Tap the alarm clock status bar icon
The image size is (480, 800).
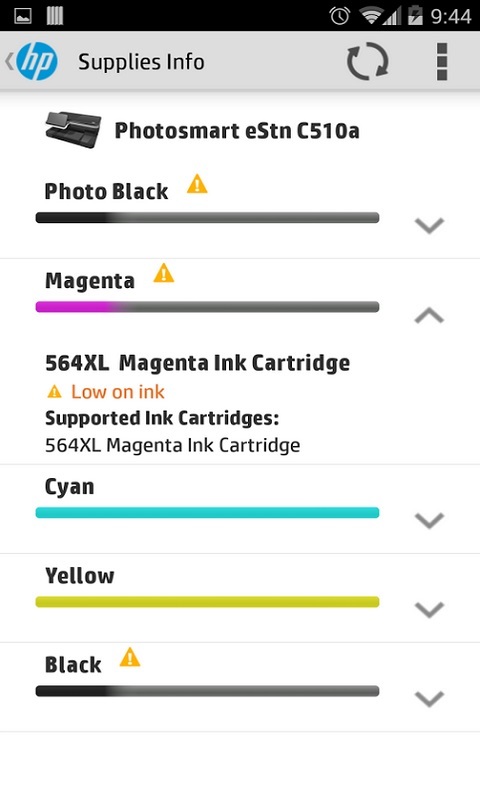pos(339,16)
